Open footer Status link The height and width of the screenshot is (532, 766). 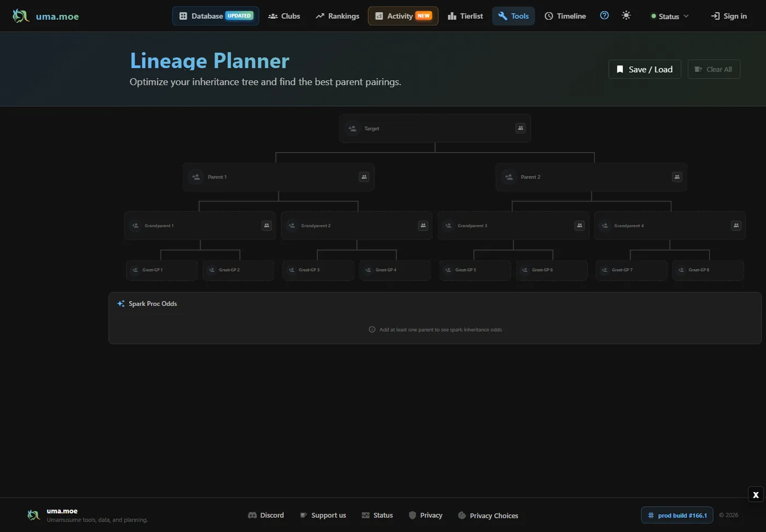(x=377, y=515)
